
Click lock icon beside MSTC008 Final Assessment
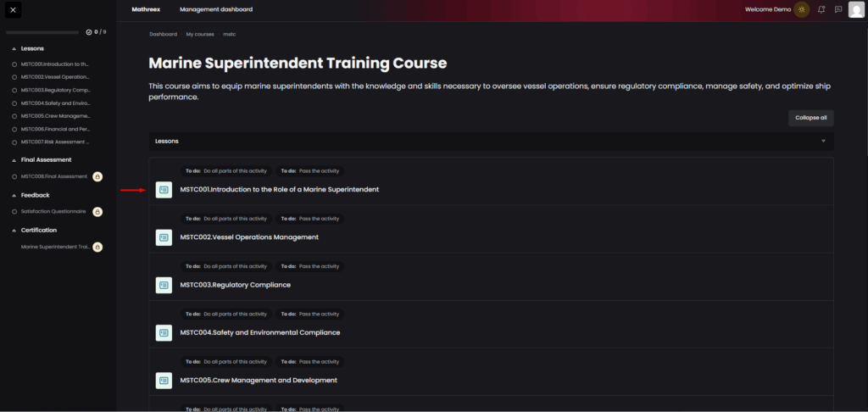tap(97, 176)
